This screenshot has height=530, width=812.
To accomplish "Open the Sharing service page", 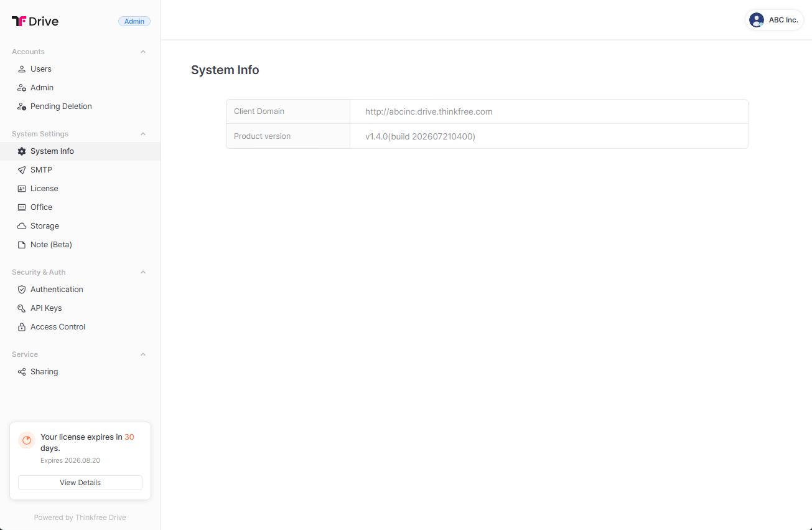I will point(80,372).
